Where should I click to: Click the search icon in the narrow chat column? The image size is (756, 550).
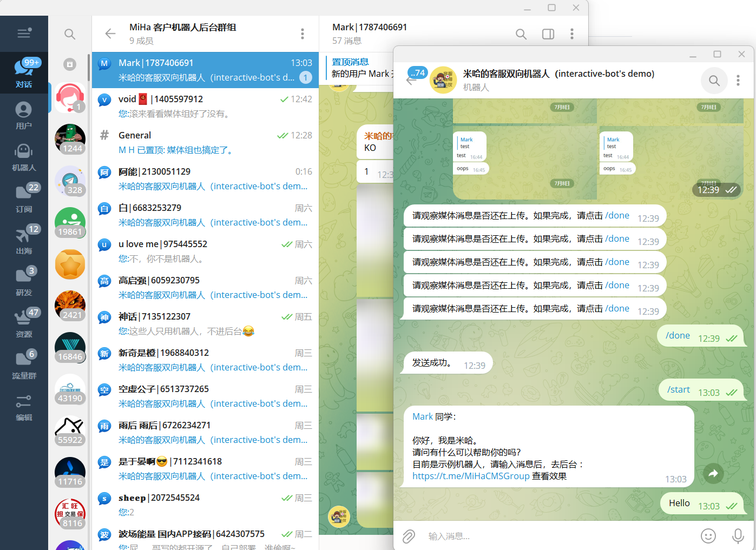(70, 34)
